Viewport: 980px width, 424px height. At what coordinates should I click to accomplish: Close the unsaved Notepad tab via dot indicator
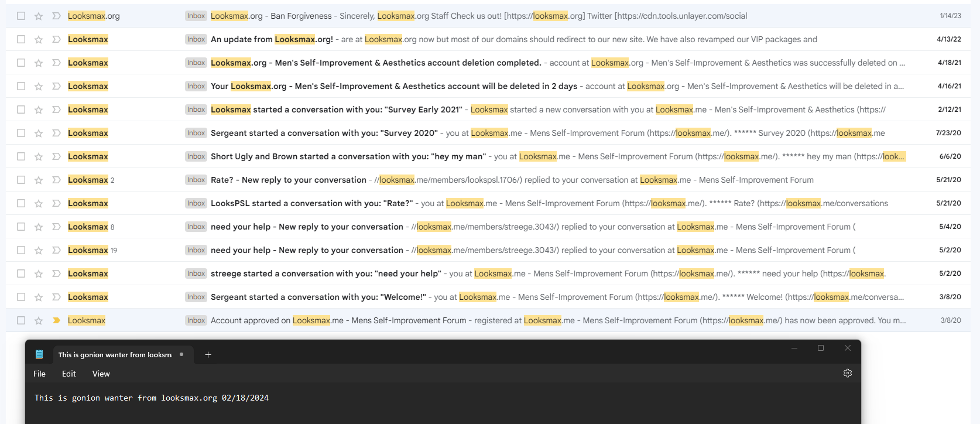[x=181, y=354]
